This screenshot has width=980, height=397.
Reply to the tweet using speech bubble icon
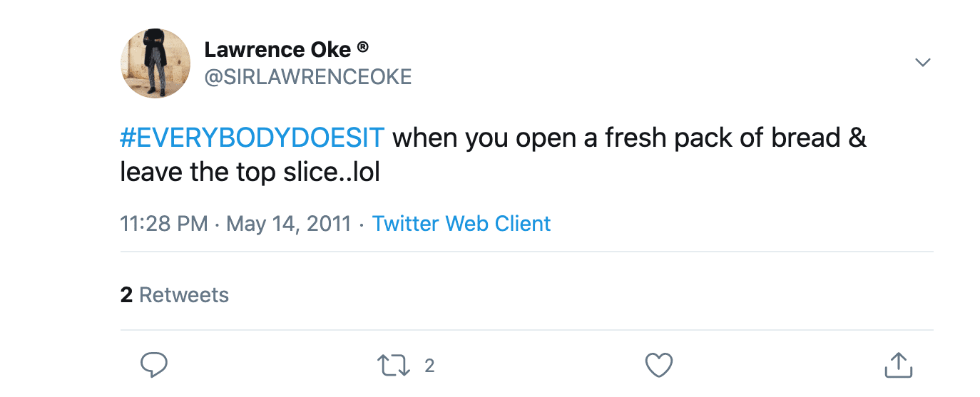(x=153, y=365)
